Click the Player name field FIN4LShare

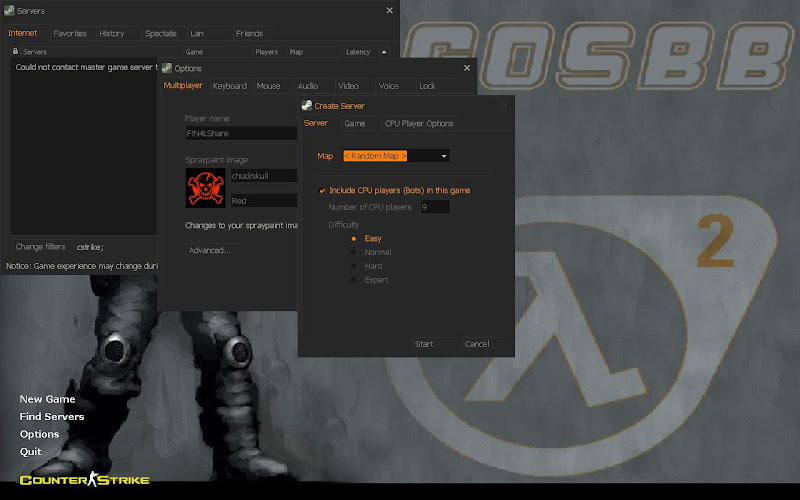(x=241, y=134)
